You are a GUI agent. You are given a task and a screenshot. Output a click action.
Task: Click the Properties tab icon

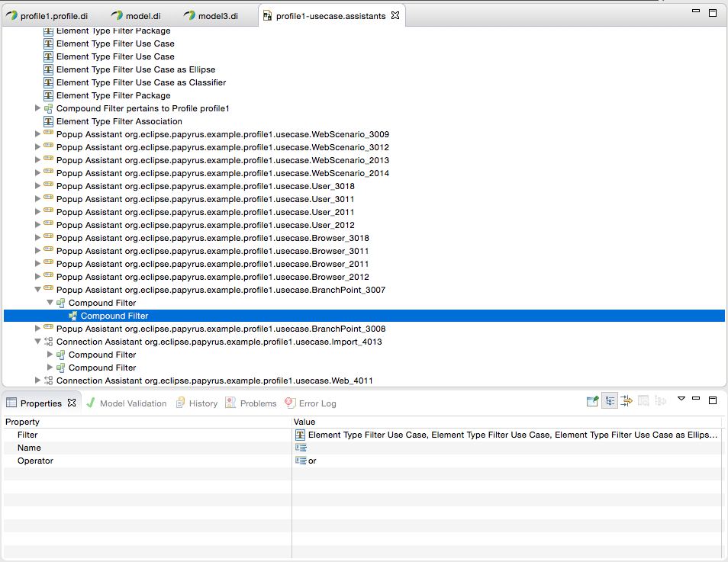point(11,403)
